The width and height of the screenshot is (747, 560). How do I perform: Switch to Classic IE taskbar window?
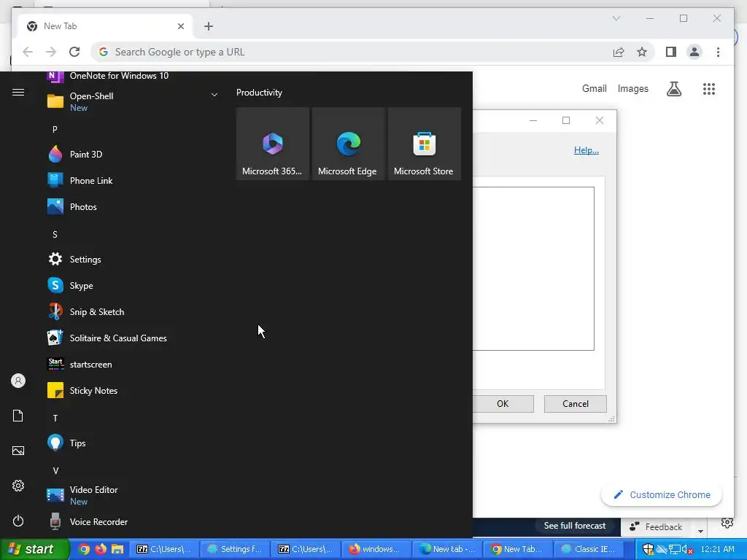[x=589, y=549]
